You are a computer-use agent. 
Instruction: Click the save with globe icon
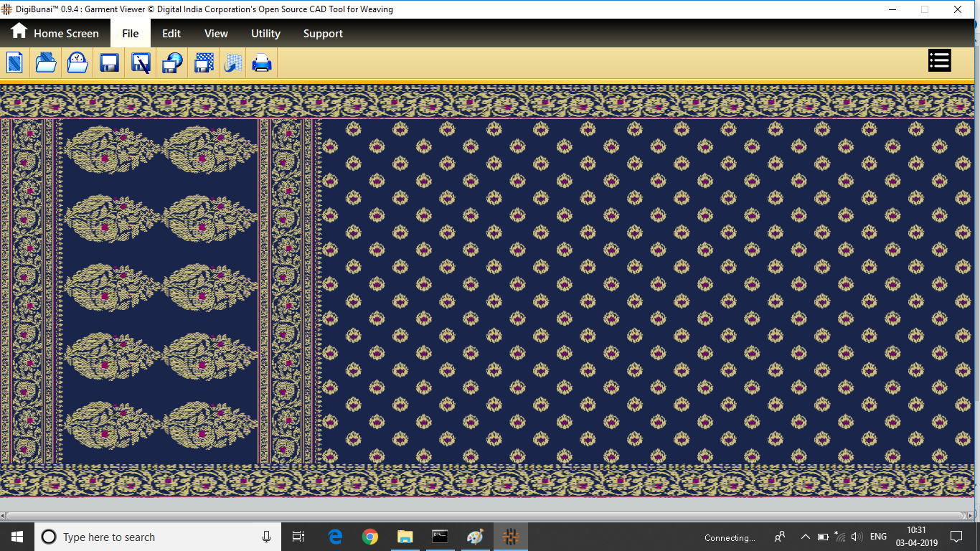[172, 63]
